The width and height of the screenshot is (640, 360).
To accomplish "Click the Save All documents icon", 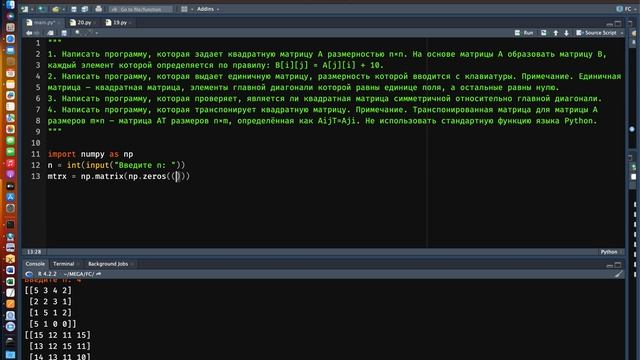I will coord(84,9).
